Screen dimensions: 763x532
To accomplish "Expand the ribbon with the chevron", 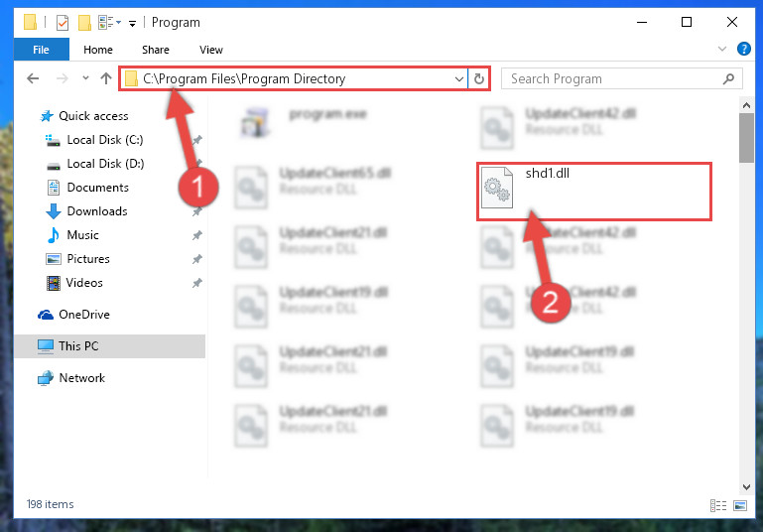I will [x=722, y=49].
